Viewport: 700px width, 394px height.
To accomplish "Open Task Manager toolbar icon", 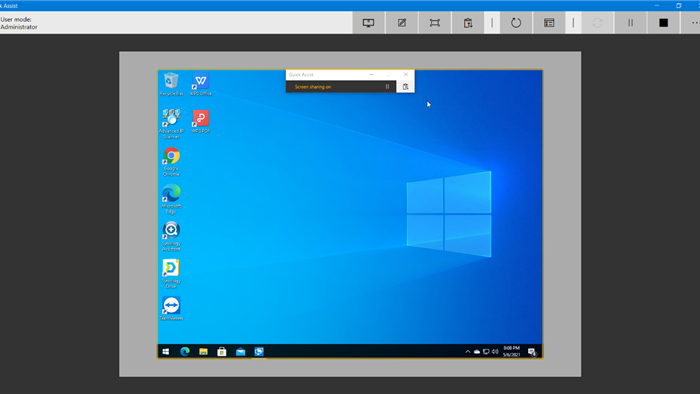I will [x=549, y=23].
